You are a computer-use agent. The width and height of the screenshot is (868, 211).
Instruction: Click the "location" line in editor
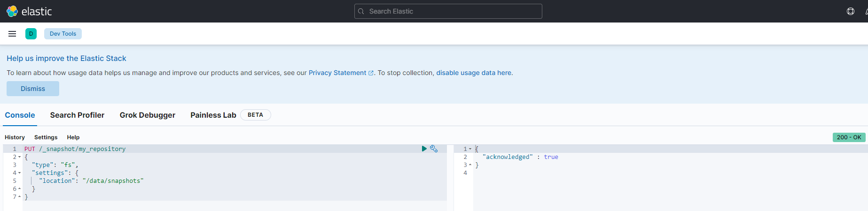pyautogui.click(x=91, y=181)
